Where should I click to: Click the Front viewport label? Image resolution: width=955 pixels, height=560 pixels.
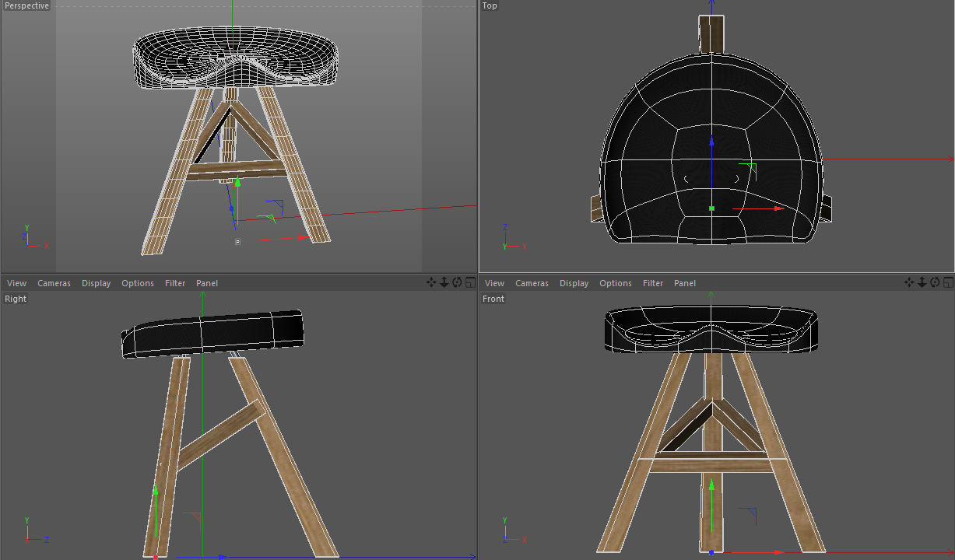click(x=493, y=299)
